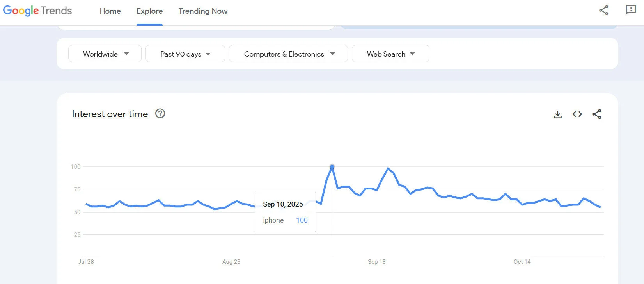Image resolution: width=644 pixels, height=284 pixels.
Task: Click the 100 y-axis label
Action: tap(76, 167)
